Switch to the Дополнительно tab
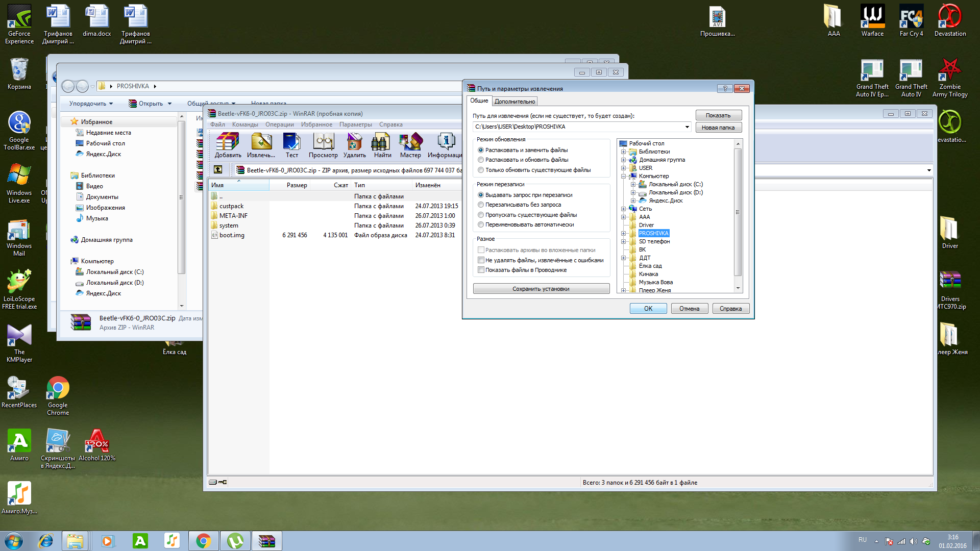This screenshot has height=551, width=980. click(x=514, y=102)
